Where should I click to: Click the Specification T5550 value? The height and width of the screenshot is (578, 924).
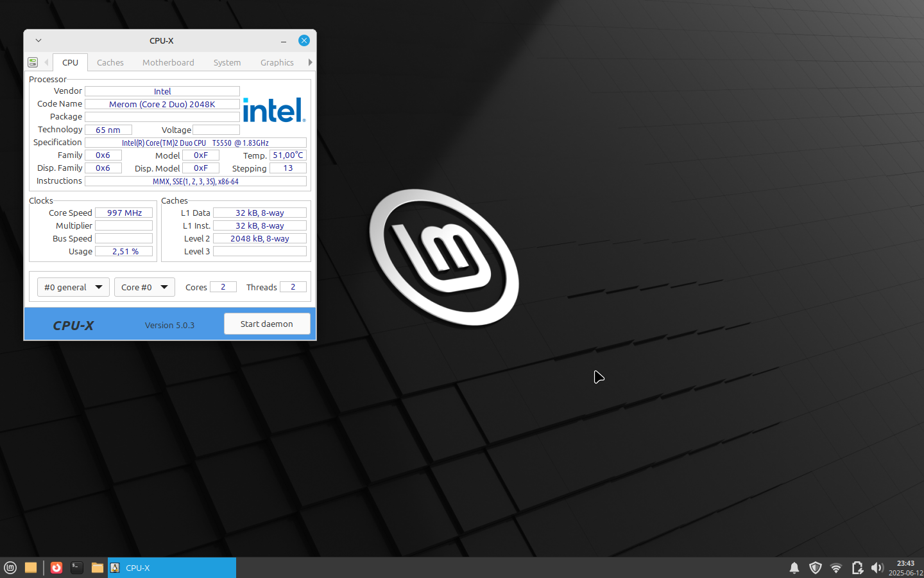point(196,143)
